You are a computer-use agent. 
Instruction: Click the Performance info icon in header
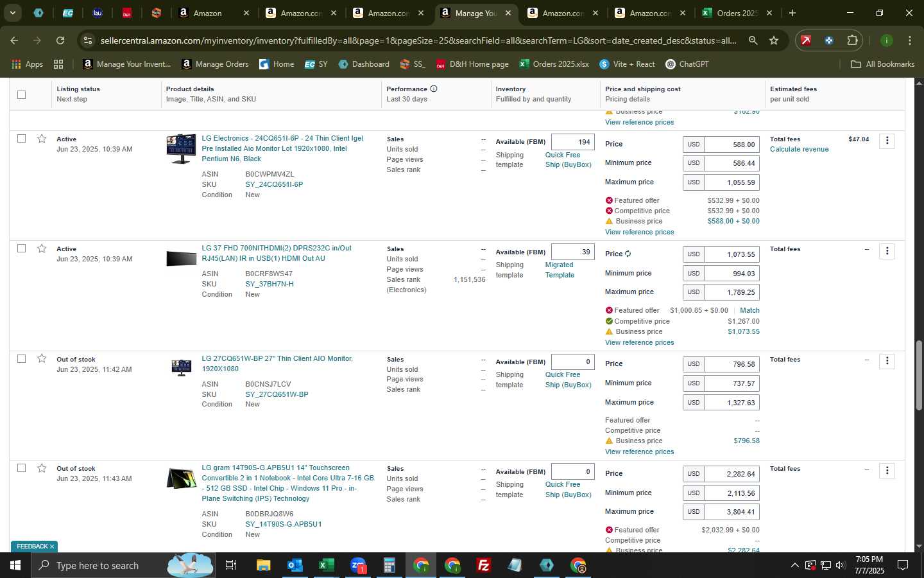tap(434, 89)
